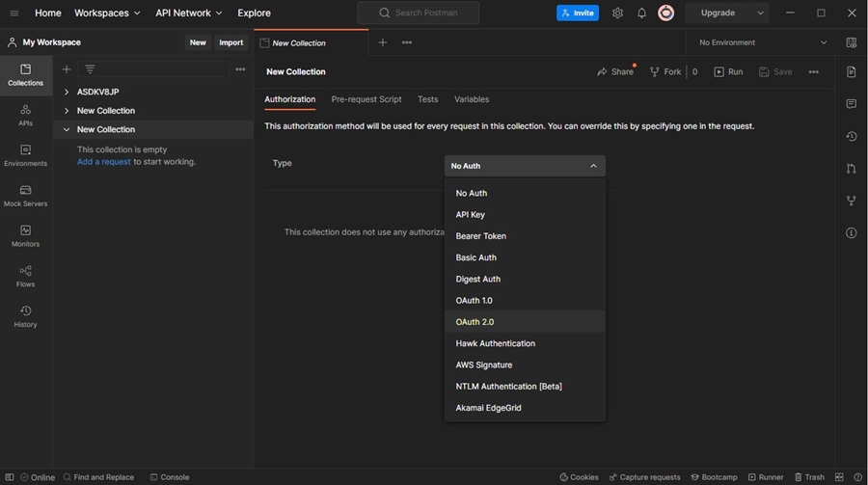Image resolution: width=868 pixels, height=485 pixels.
Task: Open the Workspaces dropdown
Action: (x=107, y=13)
